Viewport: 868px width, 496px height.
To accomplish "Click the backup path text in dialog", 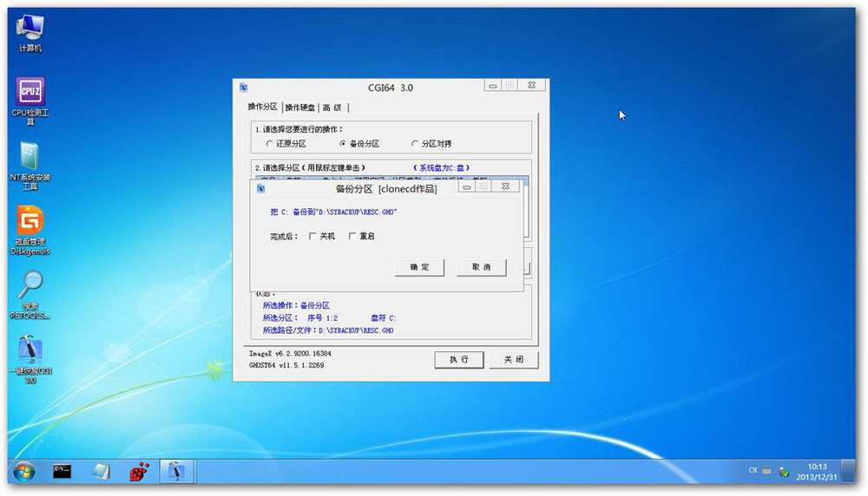I will (333, 212).
